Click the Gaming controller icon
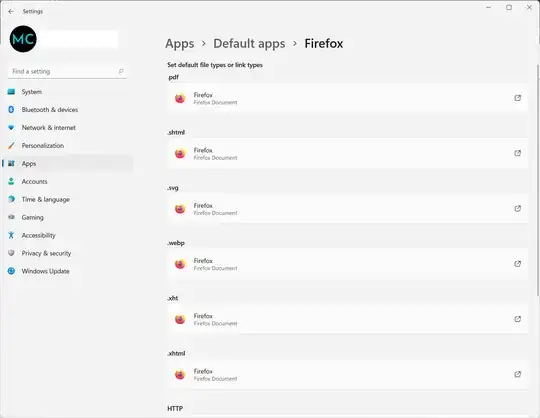The image size is (540, 418). tap(11, 217)
